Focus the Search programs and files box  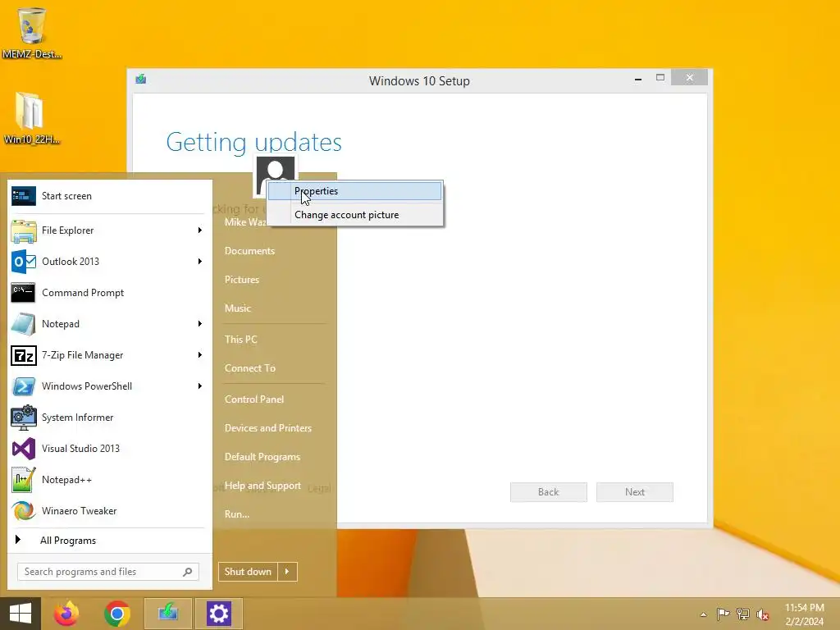pos(107,572)
